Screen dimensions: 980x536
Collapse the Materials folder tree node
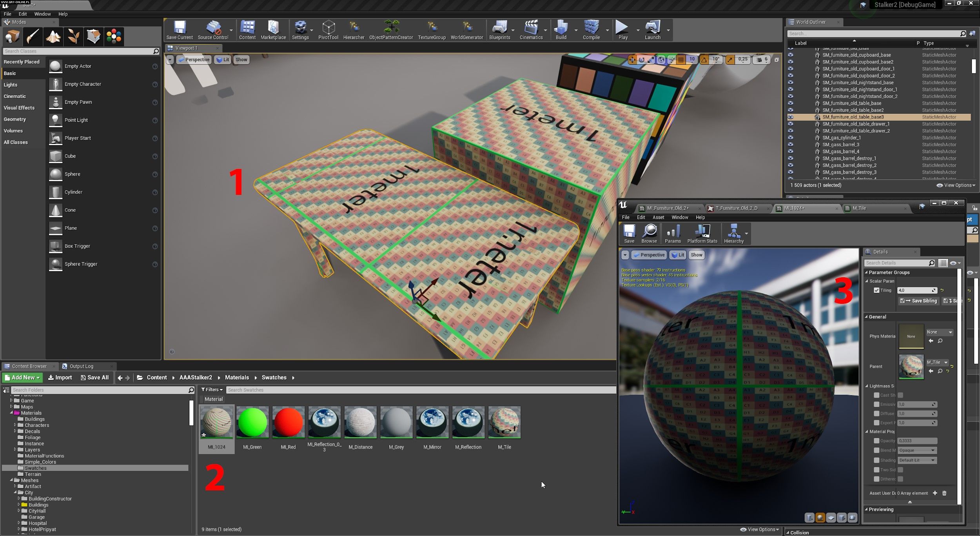click(11, 412)
